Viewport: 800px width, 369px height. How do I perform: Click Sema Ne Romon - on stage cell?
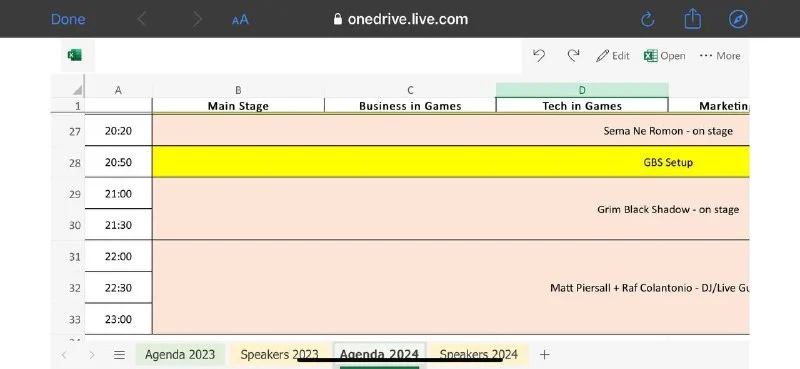click(x=451, y=131)
